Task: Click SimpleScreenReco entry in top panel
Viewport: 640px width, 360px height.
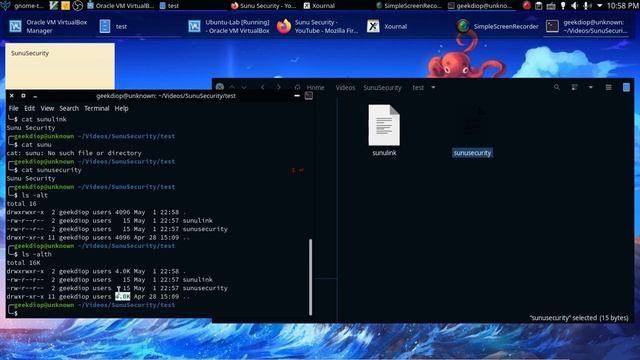Action: coord(408,6)
